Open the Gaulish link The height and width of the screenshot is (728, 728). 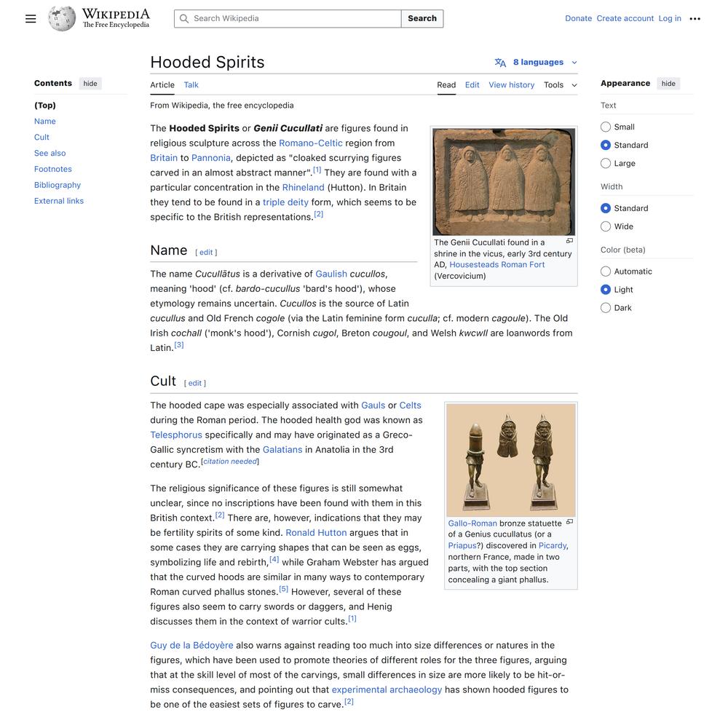point(331,274)
